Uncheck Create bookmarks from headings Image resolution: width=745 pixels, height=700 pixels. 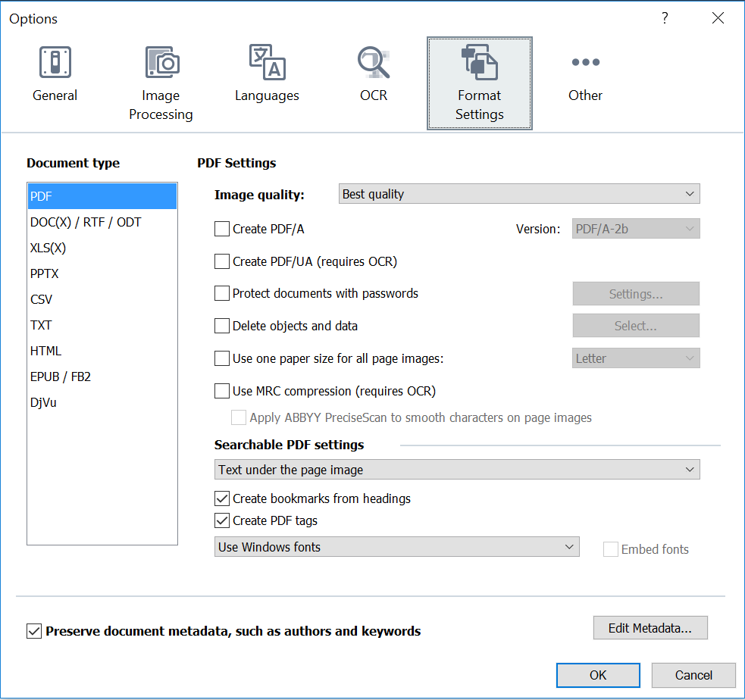tap(222, 498)
